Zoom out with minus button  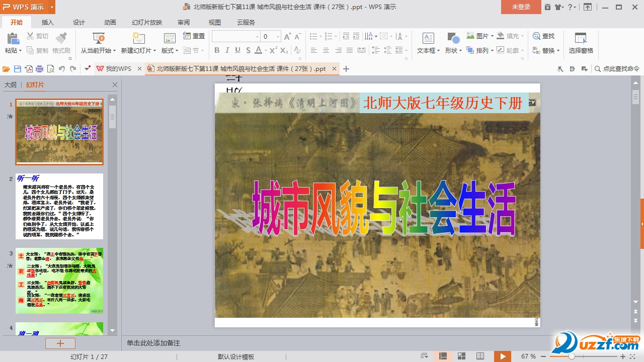pyautogui.click(x=543, y=356)
